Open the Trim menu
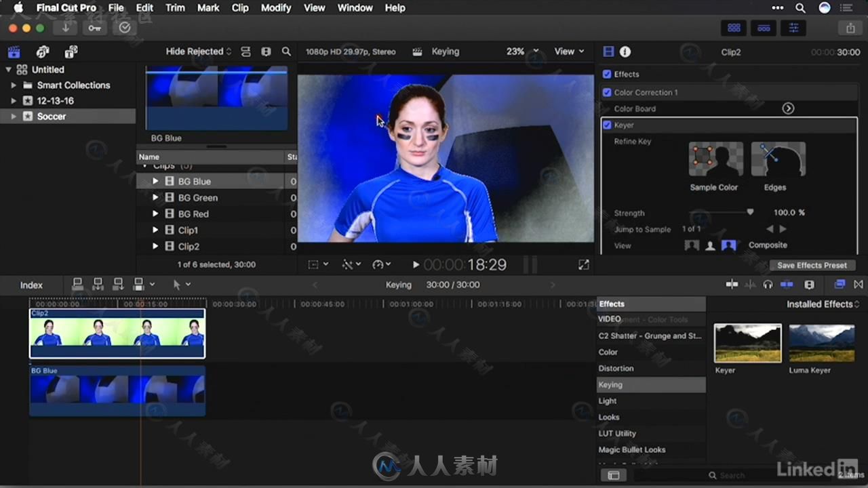Viewport: 868px width, 488px height. (x=175, y=8)
